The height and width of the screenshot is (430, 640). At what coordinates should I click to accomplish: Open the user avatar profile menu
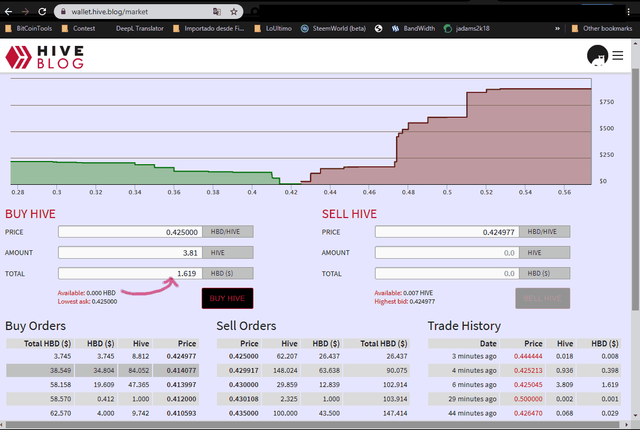click(597, 55)
